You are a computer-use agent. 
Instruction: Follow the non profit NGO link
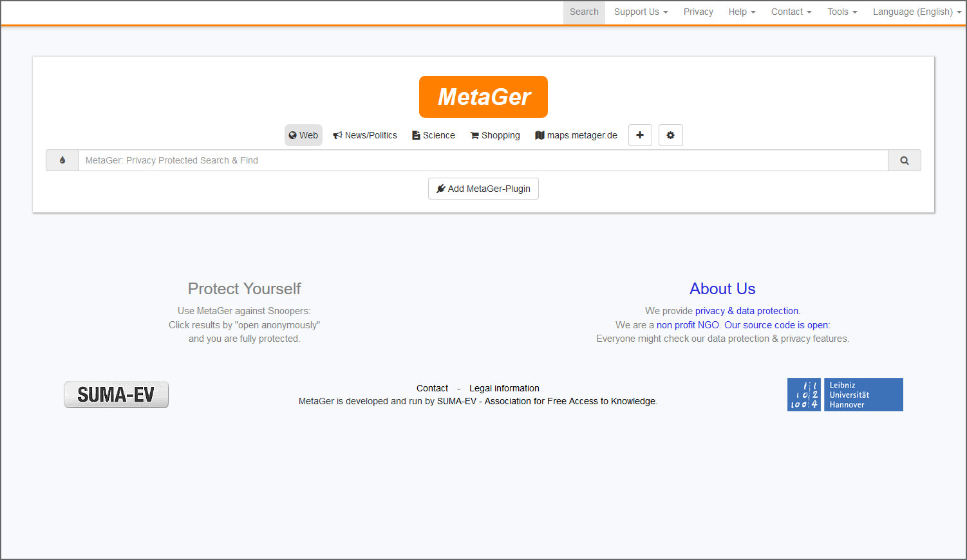[x=688, y=325]
